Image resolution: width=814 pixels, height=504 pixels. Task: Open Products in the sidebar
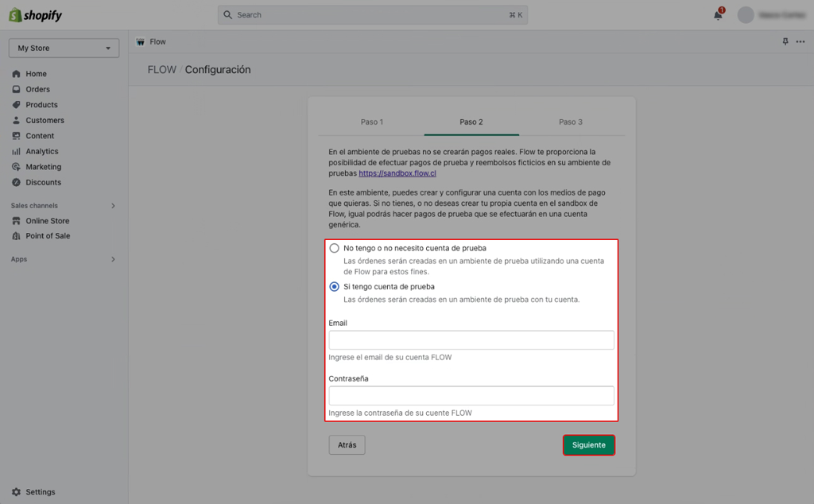click(x=41, y=105)
